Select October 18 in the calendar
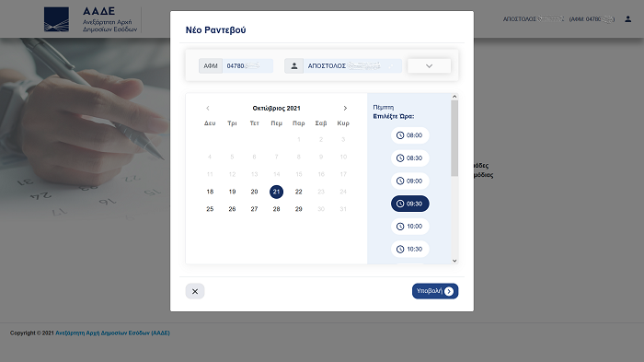Image resolution: width=644 pixels, height=362 pixels. [x=210, y=192]
